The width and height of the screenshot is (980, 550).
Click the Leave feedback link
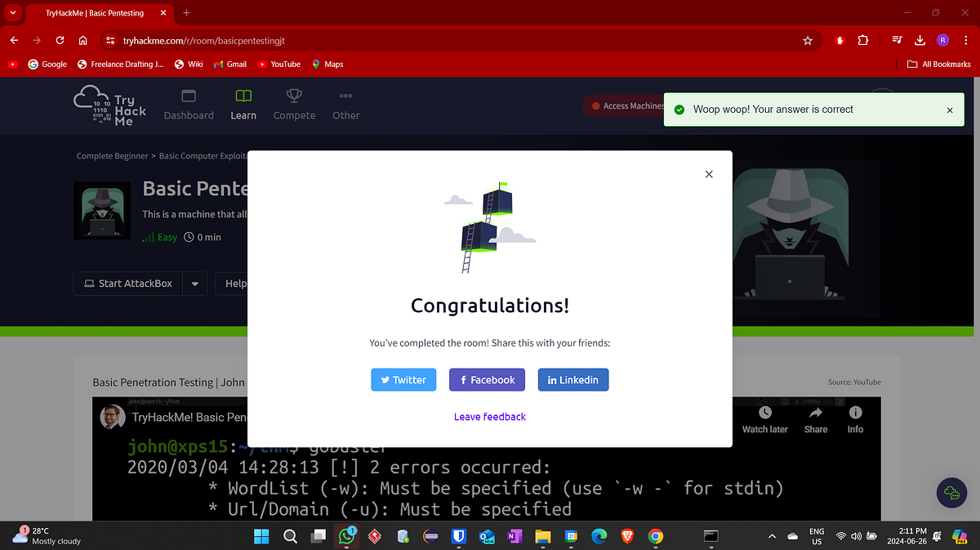[x=489, y=416]
